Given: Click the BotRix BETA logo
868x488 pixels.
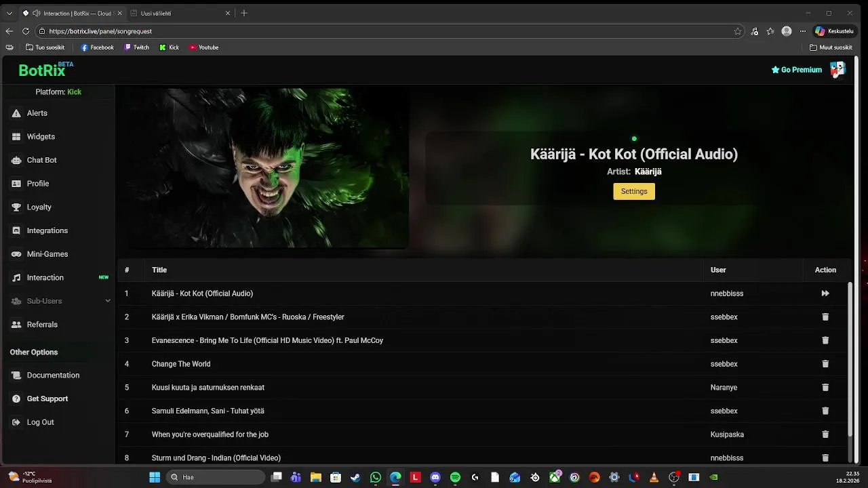Looking at the screenshot, I should coord(45,69).
